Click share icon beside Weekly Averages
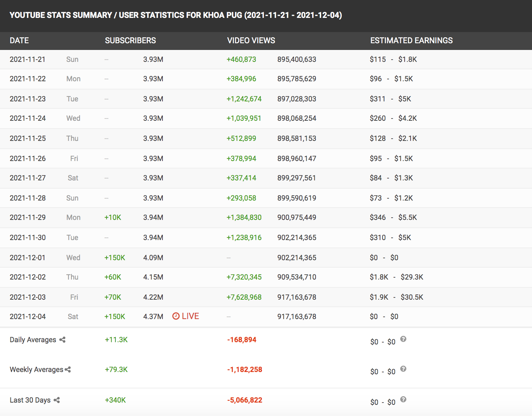The image size is (532, 416). click(68, 369)
